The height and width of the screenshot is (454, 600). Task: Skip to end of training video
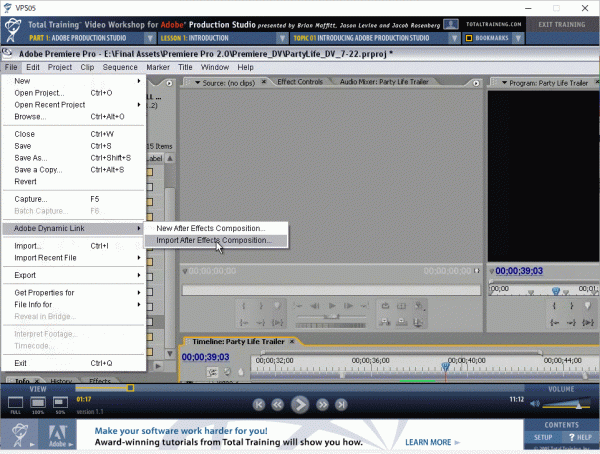click(x=341, y=405)
